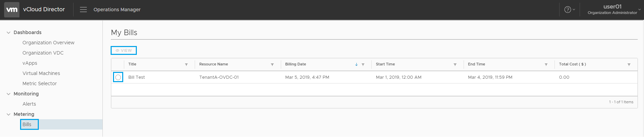
Task: Collapse the Monitoring section
Action: 9,94
